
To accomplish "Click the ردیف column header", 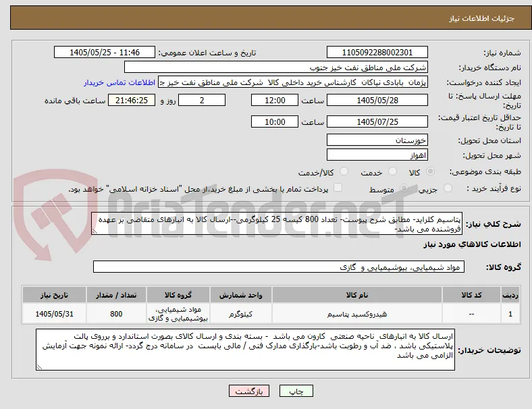I will (x=510, y=295).
